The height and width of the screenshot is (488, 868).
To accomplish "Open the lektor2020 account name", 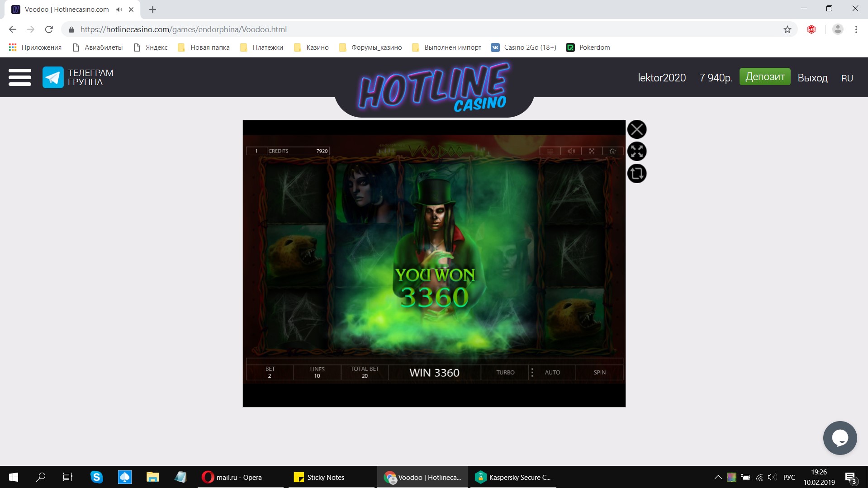I will point(662,78).
